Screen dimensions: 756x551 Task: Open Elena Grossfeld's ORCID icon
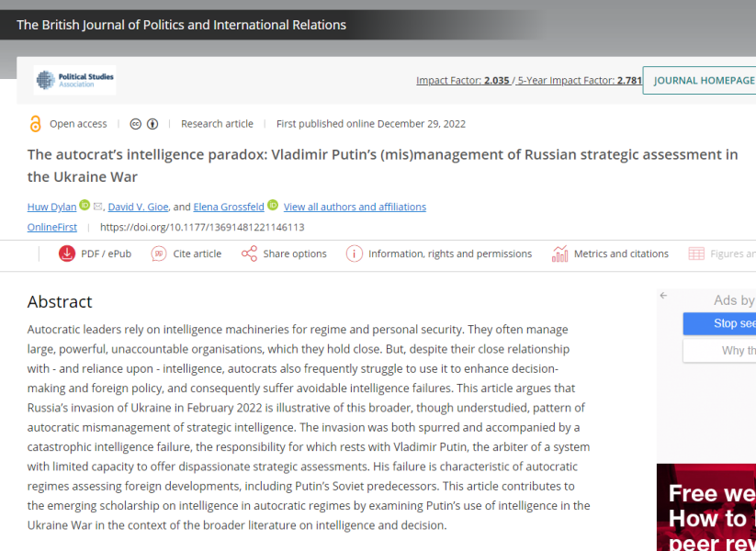[x=273, y=206]
